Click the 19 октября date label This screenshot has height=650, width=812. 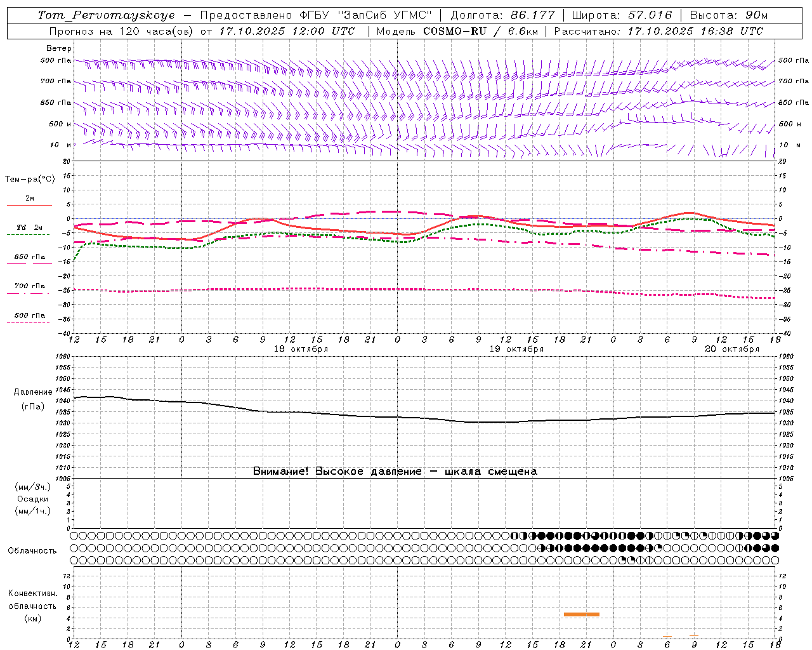coord(516,349)
